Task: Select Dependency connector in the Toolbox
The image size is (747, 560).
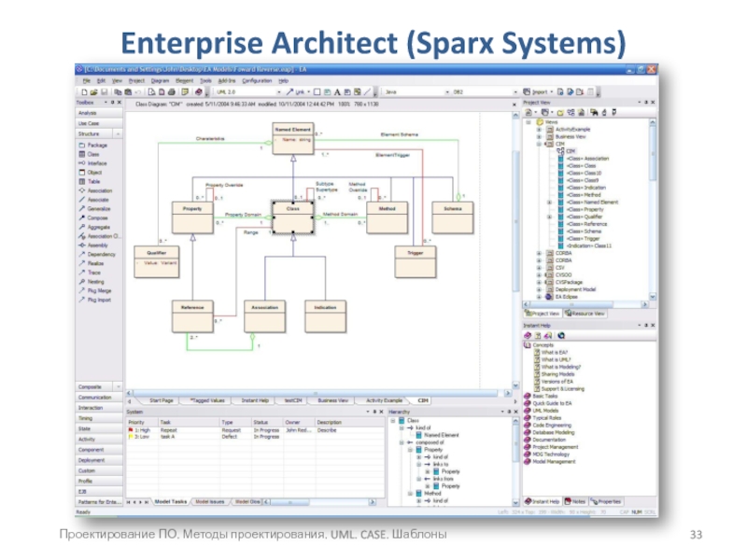Action: pos(97,254)
